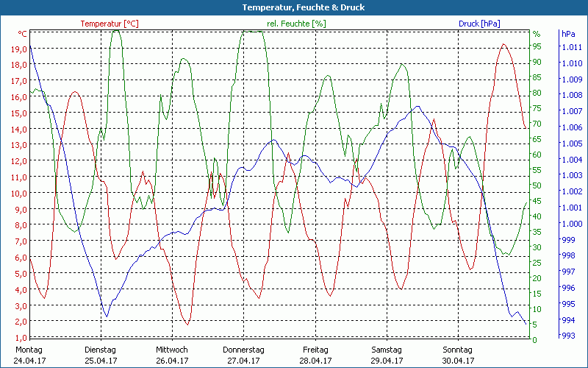This screenshot has height=368, width=588.
Task: Select the red Temperatur [°C] legend label
Action: 110,24
